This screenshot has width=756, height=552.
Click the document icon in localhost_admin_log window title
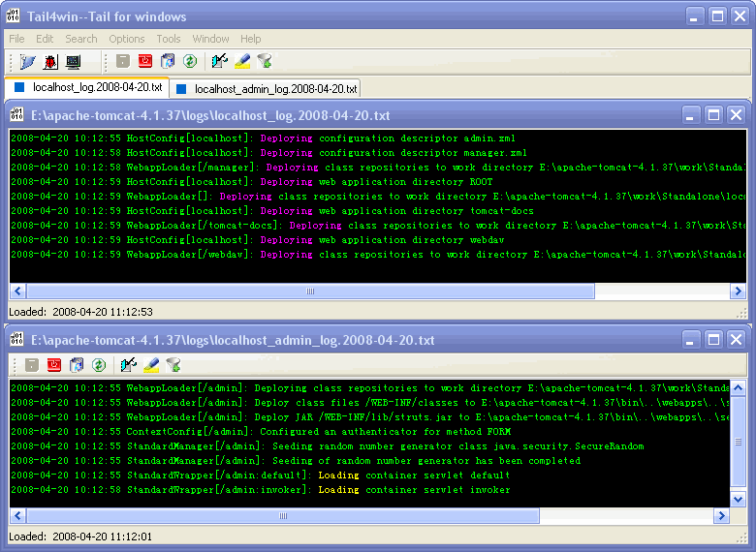pyautogui.click(x=16, y=339)
